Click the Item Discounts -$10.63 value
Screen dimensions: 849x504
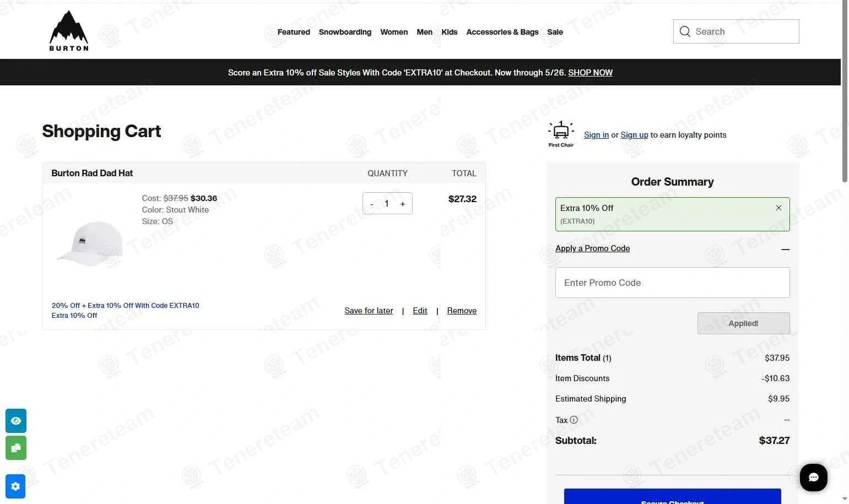click(x=776, y=378)
